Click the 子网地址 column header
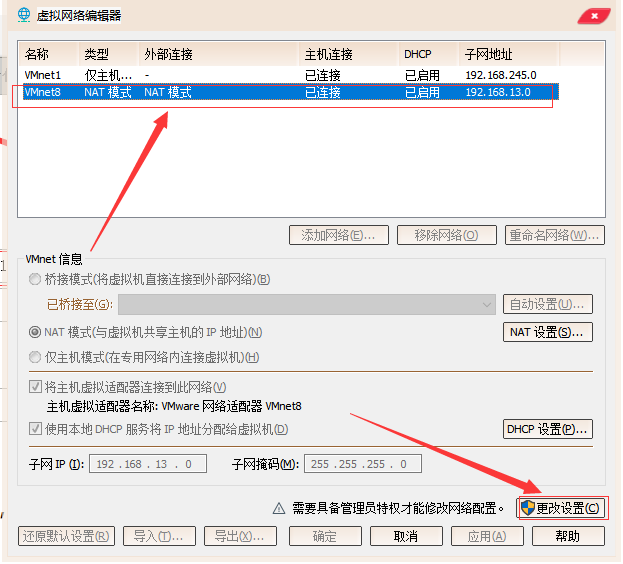 pyautogui.click(x=509, y=54)
